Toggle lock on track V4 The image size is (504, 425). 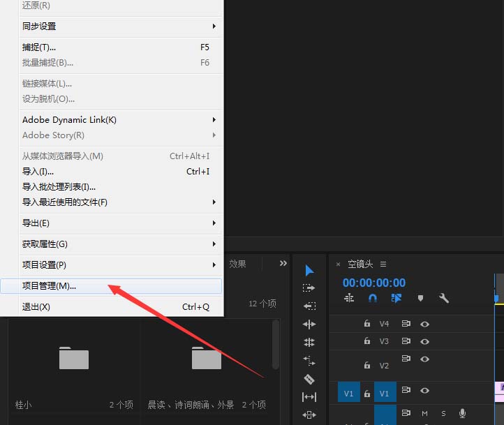pyautogui.click(x=366, y=323)
